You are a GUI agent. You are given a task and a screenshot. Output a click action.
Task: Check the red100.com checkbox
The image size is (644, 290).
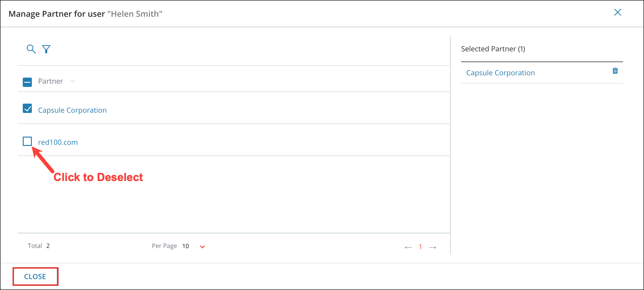point(27,141)
